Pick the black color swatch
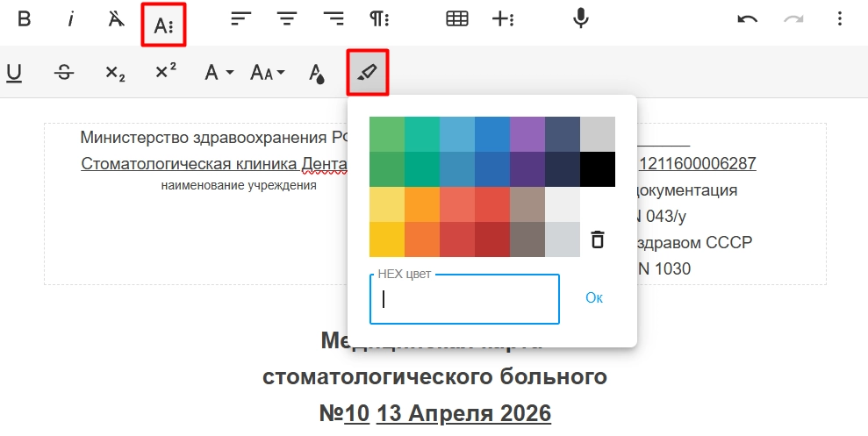 [598, 169]
